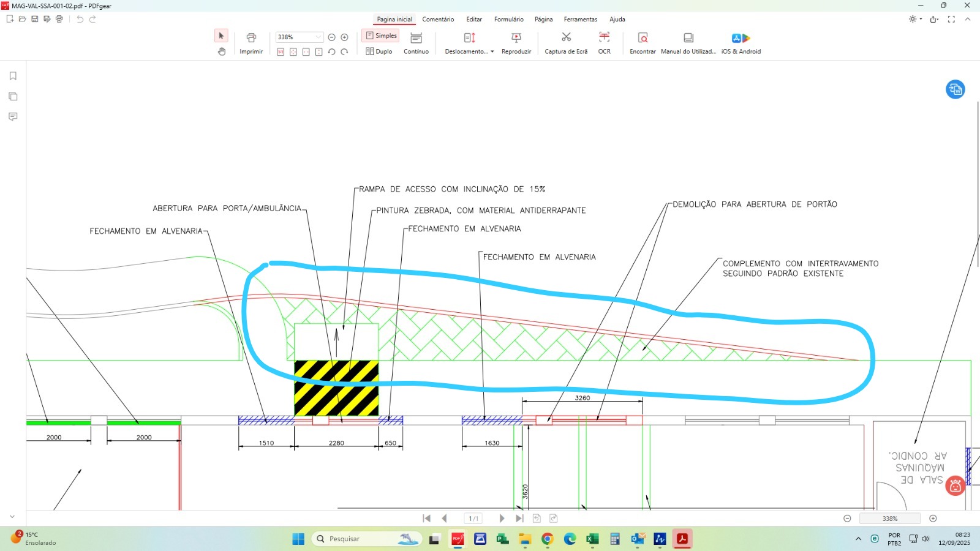
Task: Start Reproduzir slideshow mode
Action: pos(516,38)
